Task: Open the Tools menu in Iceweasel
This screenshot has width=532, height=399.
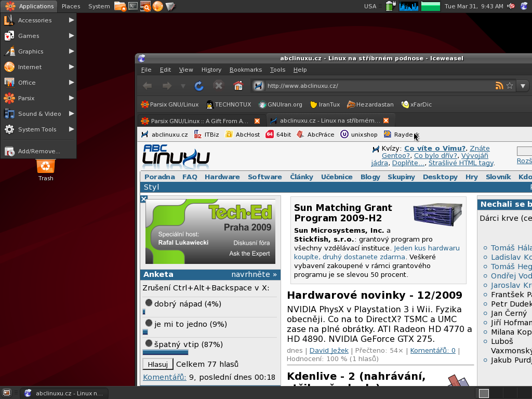Action: (x=277, y=70)
